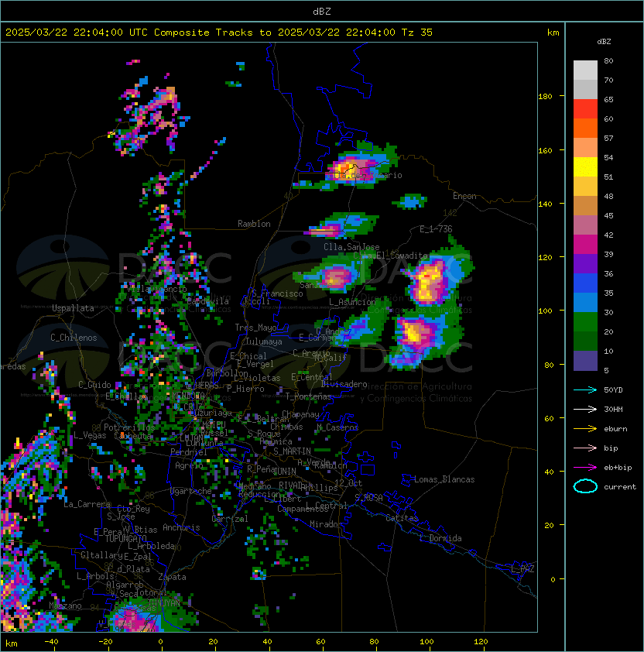The width and height of the screenshot is (644, 652).
Task: Click the 'eburn' legend label
Action: pos(615,429)
